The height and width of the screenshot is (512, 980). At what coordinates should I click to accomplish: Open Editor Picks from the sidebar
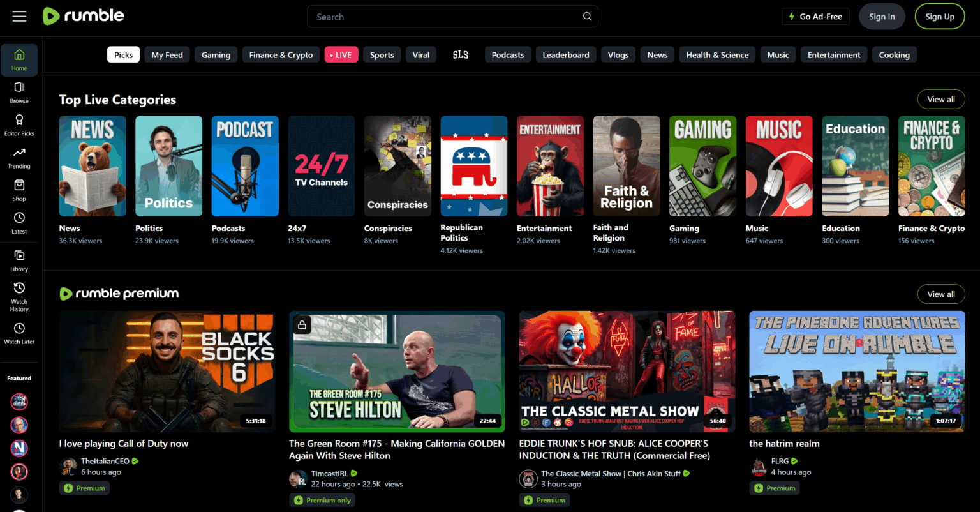[x=19, y=125]
